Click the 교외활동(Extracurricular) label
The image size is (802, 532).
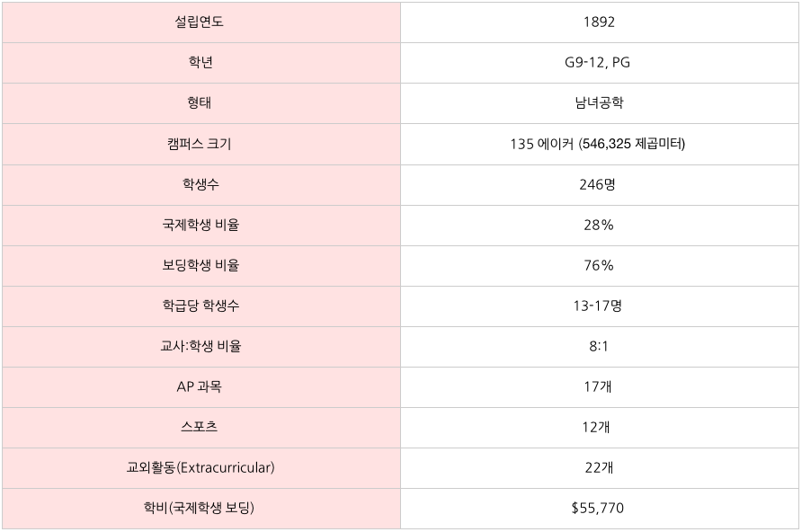click(x=200, y=467)
